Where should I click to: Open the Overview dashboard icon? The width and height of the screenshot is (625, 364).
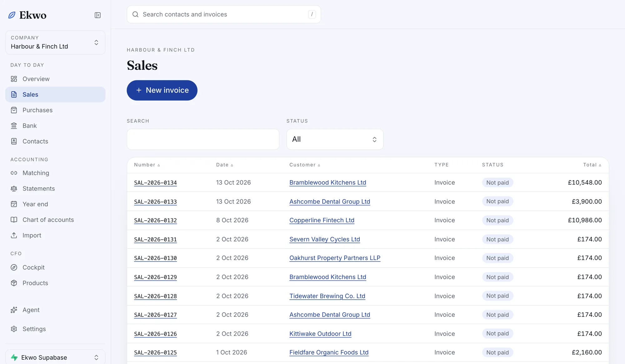tap(14, 79)
